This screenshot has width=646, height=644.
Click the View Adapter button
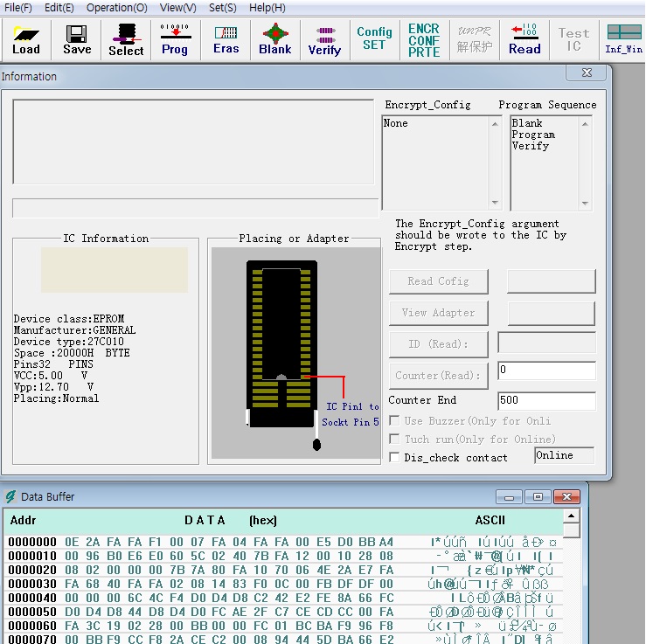438,313
